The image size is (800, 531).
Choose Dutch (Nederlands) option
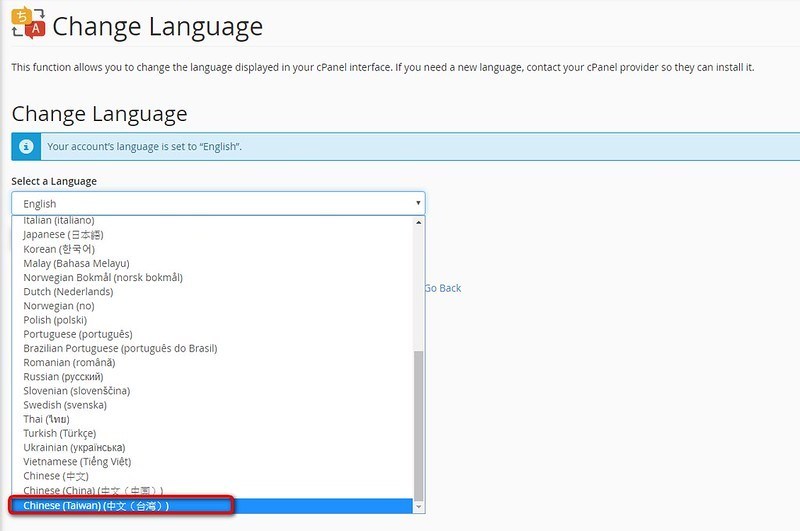[x=212, y=292]
